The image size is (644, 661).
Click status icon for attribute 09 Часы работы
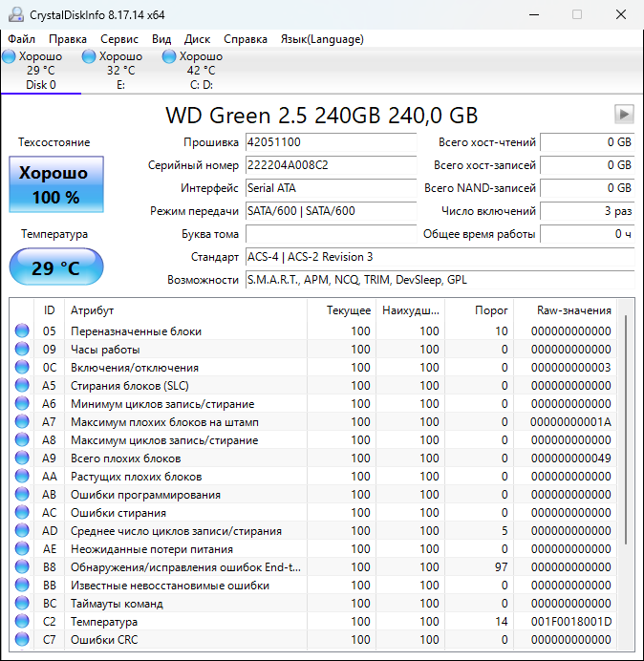(22, 349)
